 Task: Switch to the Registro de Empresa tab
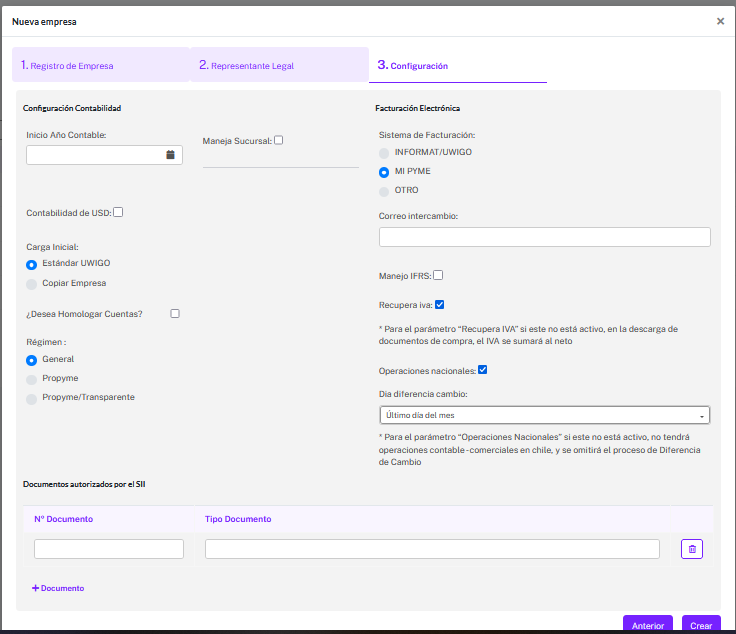click(100, 65)
